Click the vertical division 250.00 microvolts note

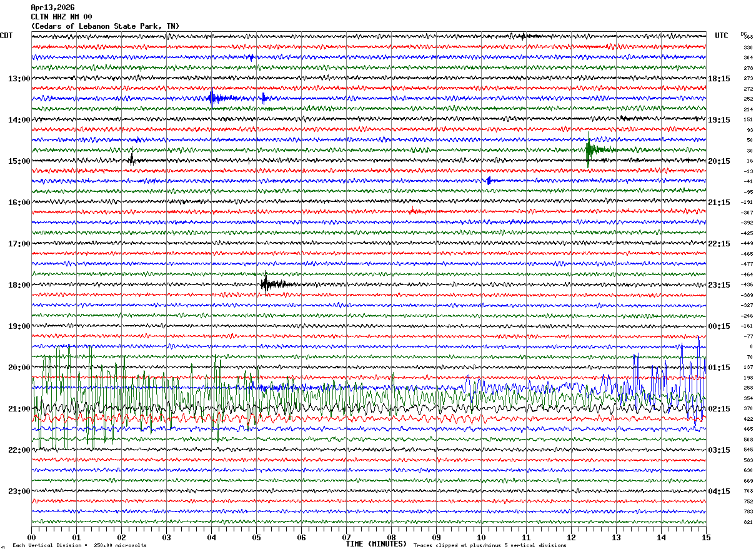[x=79, y=546]
